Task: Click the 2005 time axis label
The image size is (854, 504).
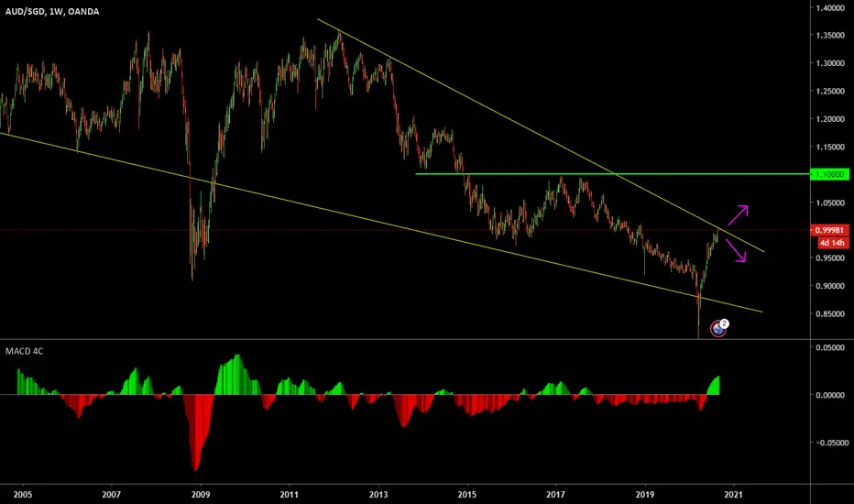Action: coord(23,495)
